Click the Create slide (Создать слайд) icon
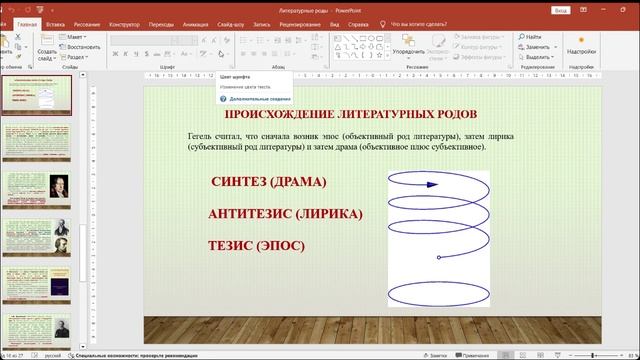 coord(47,40)
